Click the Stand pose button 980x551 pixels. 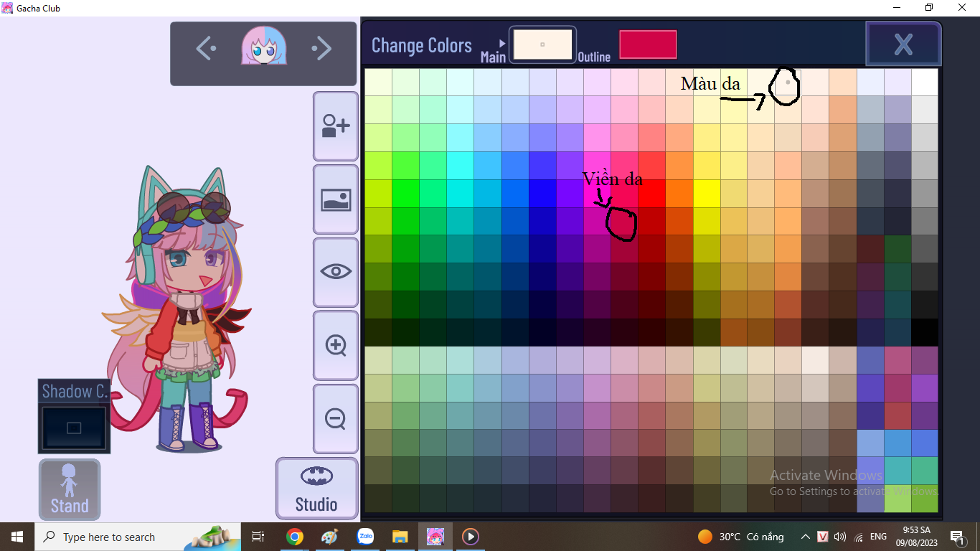point(70,489)
